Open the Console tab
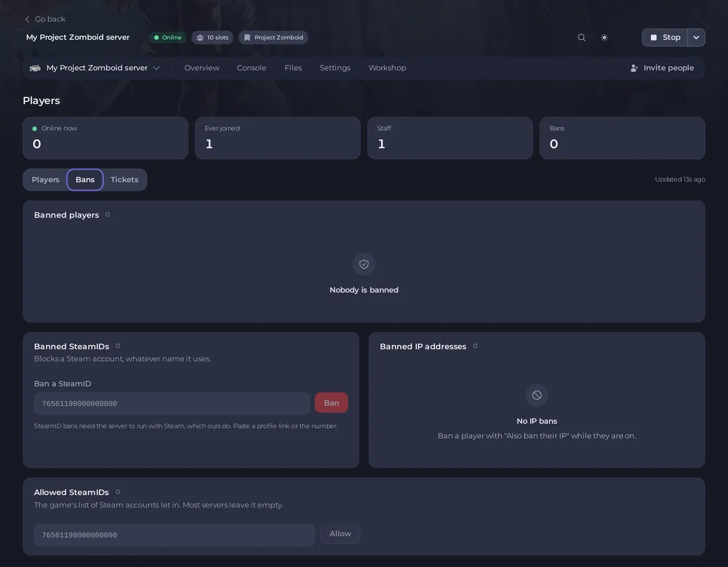 (252, 68)
